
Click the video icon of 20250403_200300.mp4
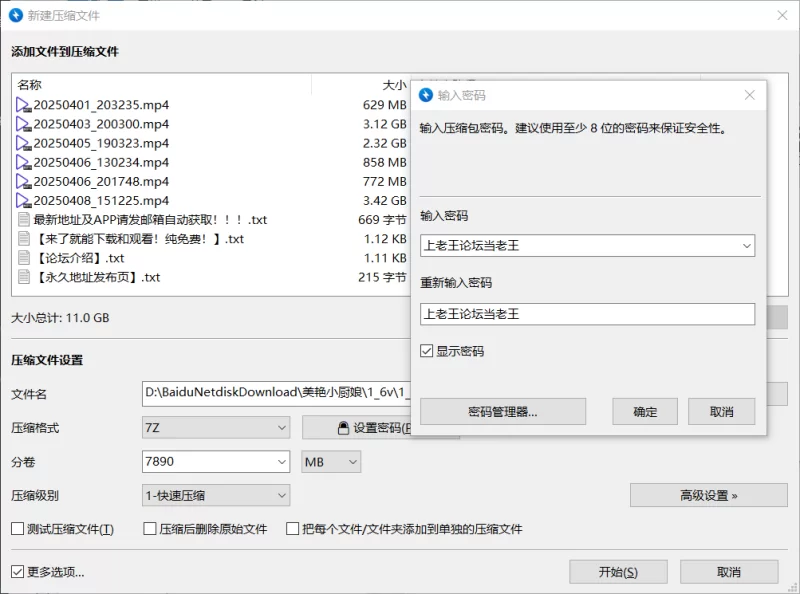tap(23, 125)
